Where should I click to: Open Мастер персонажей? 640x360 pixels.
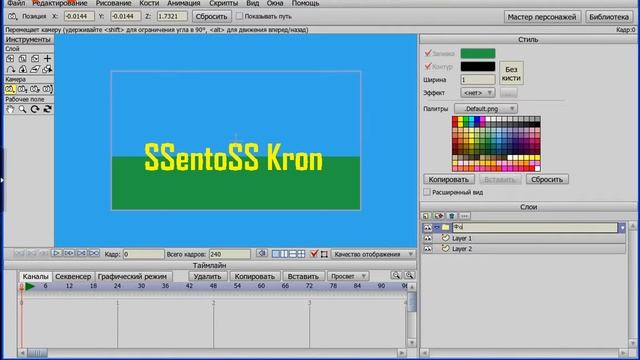[x=542, y=17]
